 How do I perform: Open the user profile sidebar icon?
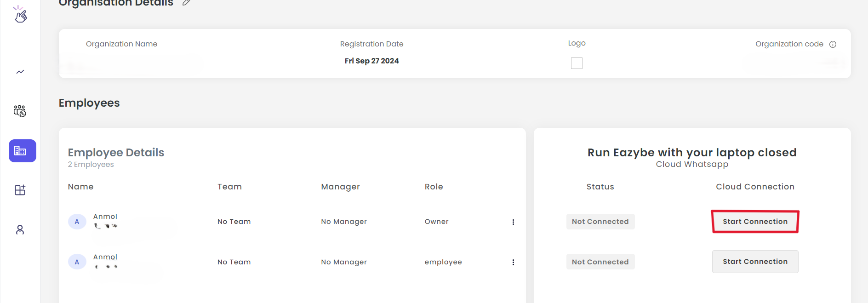pos(20,229)
